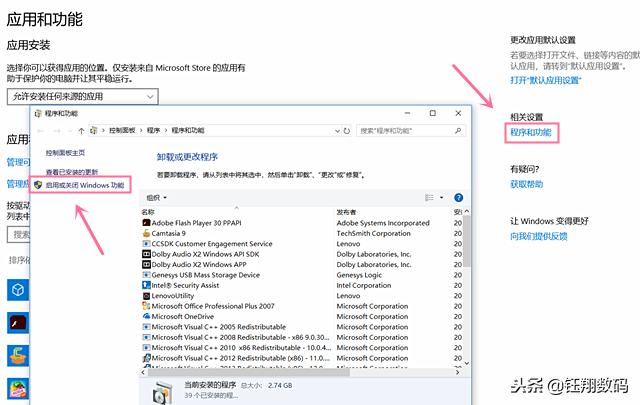Sort by the 名称 column header
Screen dimensions: 640x405
pos(148,212)
